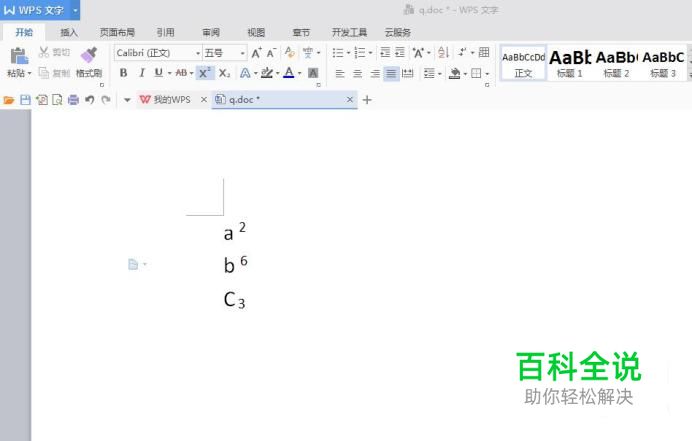Click the font color A with blue bar

click(289, 73)
